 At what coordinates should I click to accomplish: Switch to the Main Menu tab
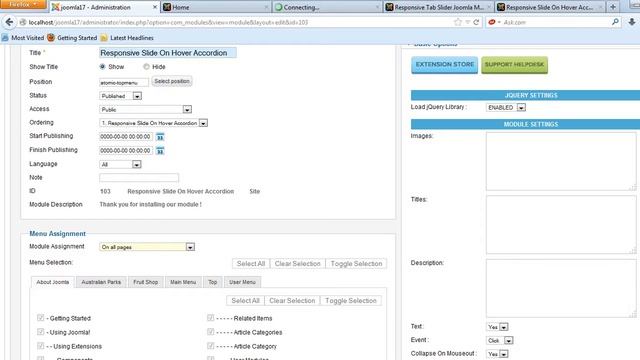tap(183, 282)
